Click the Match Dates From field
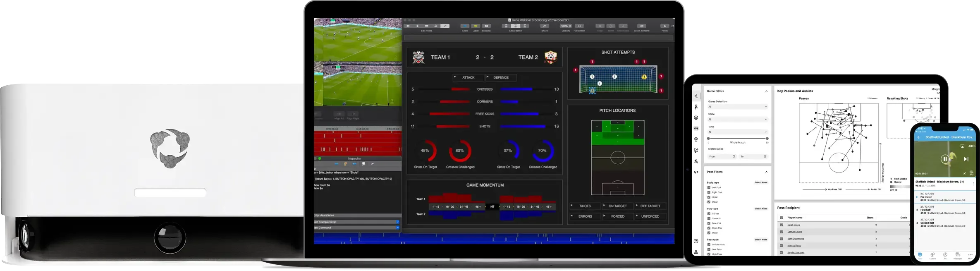 tap(722, 156)
